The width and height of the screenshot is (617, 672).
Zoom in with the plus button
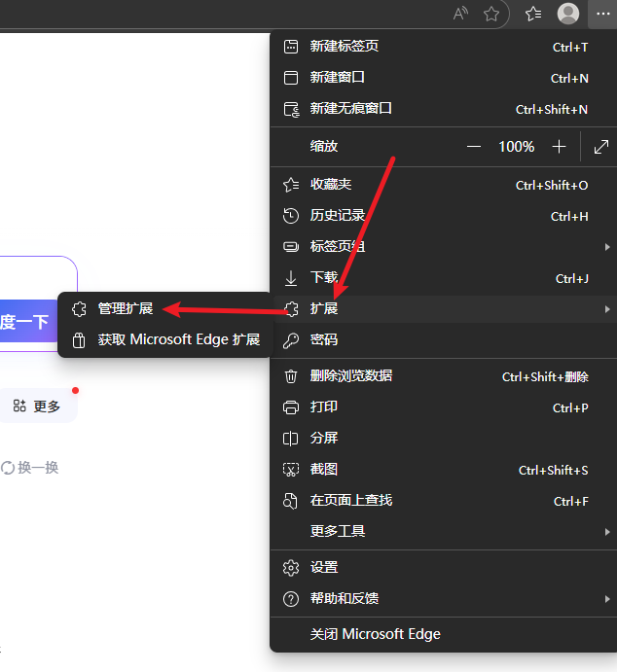559,147
